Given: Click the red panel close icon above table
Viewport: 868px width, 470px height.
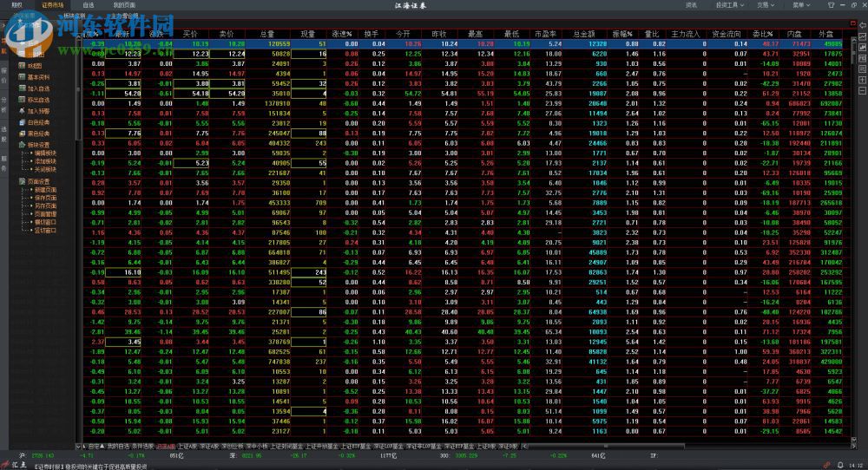Looking at the screenshot, I should click(x=852, y=23).
